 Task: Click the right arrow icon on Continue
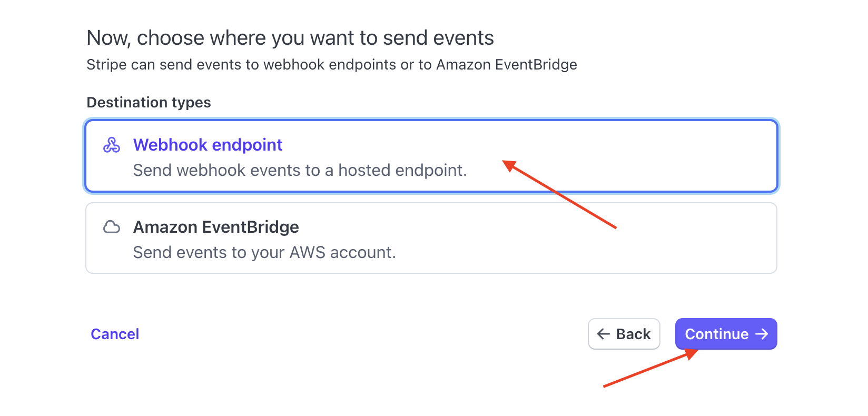click(x=762, y=334)
